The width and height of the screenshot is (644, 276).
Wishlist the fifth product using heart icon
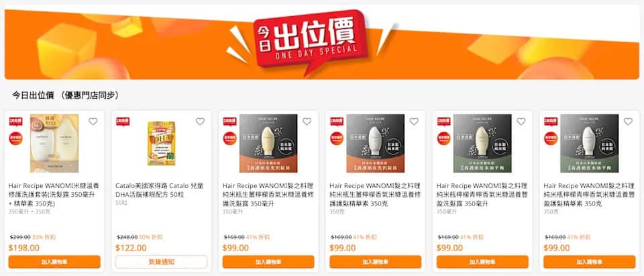pyautogui.click(x=521, y=122)
